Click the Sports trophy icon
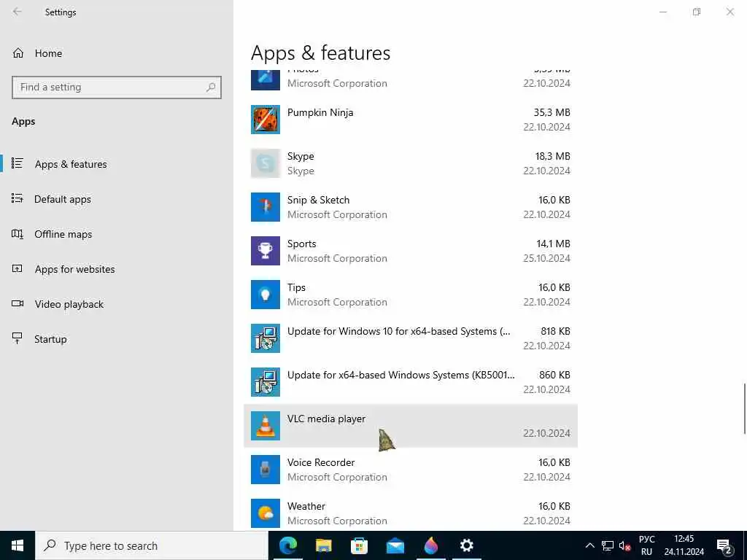 266,251
